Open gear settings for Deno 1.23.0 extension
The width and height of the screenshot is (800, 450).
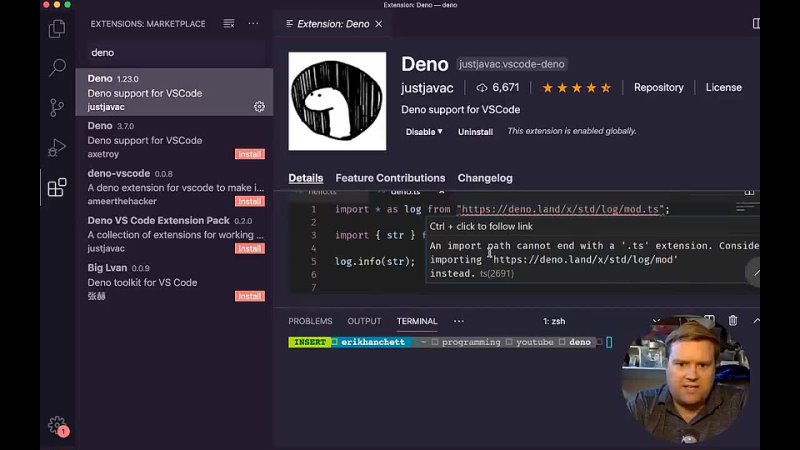(259, 106)
